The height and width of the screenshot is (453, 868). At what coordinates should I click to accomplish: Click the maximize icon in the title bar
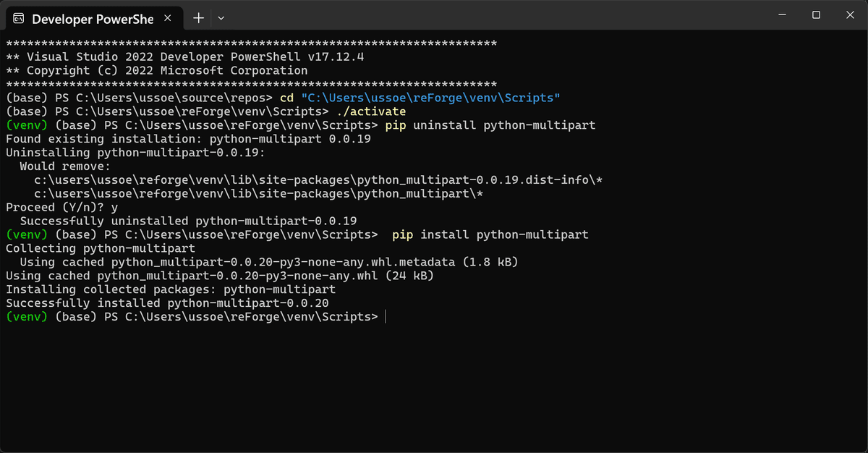(816, 14)
